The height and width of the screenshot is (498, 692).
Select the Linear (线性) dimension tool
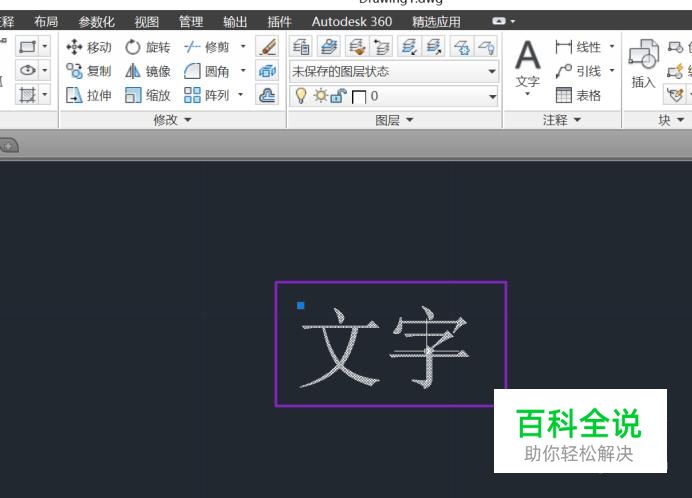click(578, 47)
